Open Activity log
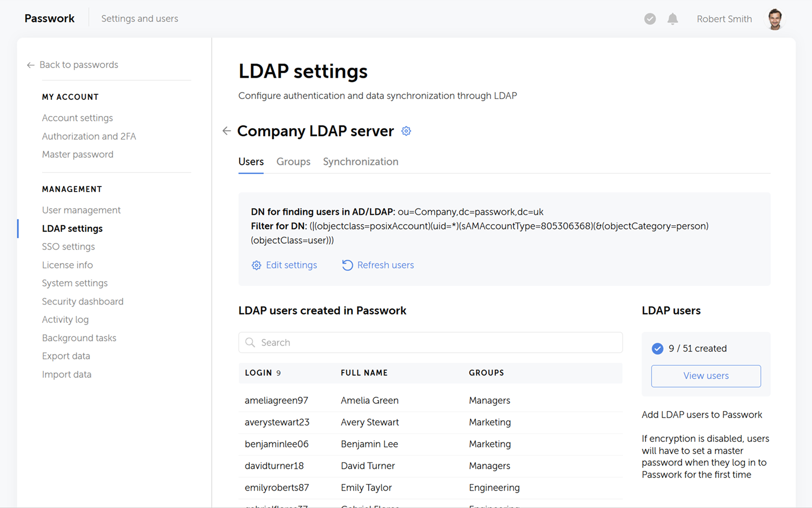Viewport: 812px width, 508px height. [65, 320]
